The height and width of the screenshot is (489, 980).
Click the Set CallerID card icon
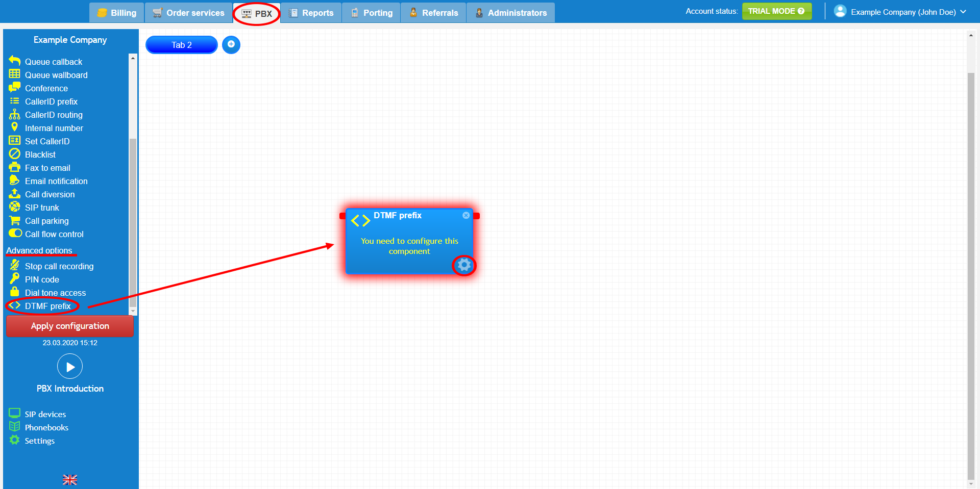14,141
